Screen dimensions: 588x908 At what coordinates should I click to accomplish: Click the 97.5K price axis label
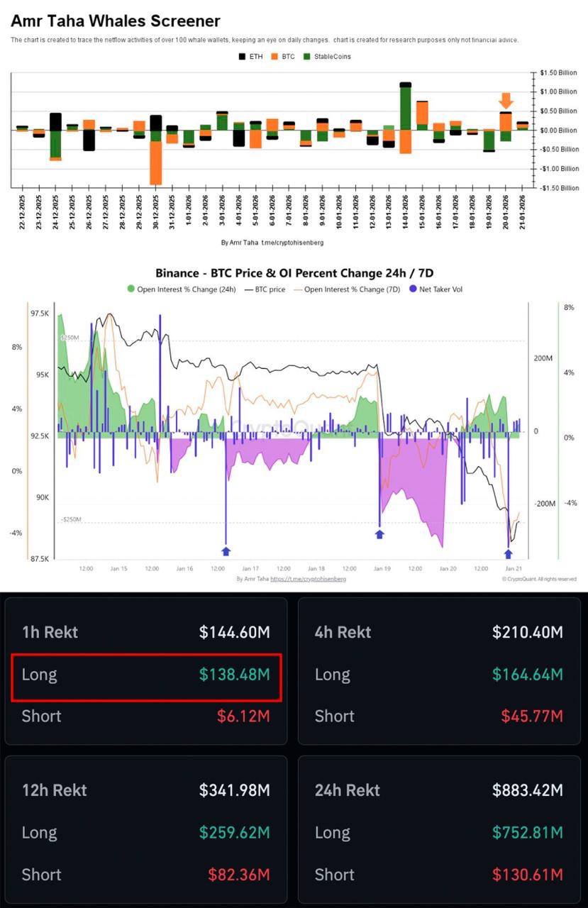(x=41, y=314)
